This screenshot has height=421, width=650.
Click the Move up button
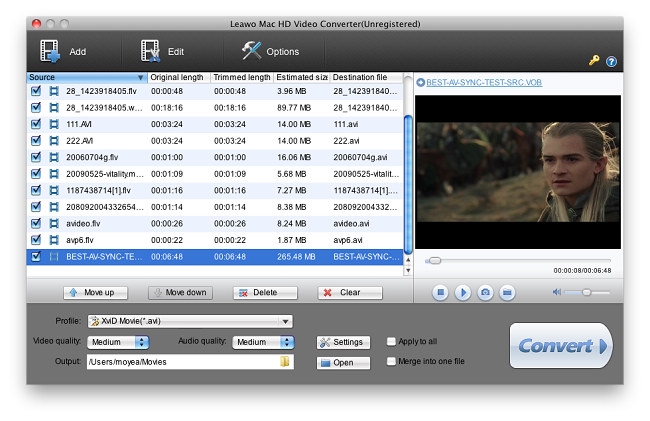click(x=95, y=293)
